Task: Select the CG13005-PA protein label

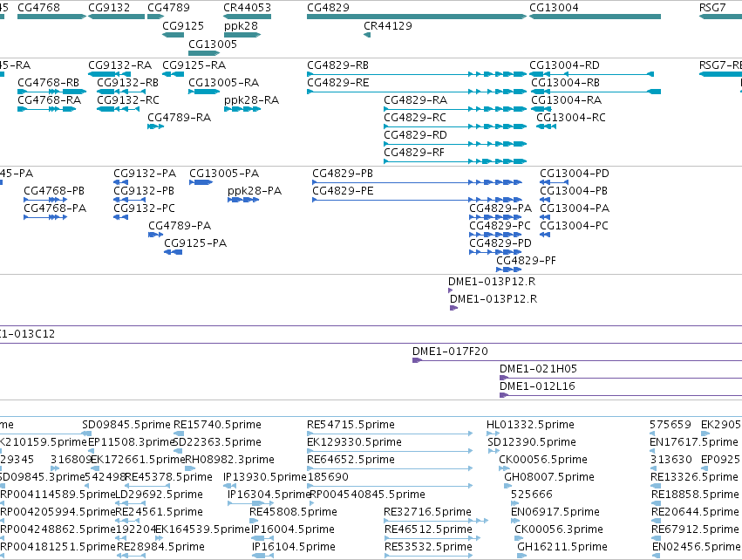Action: 224,174
